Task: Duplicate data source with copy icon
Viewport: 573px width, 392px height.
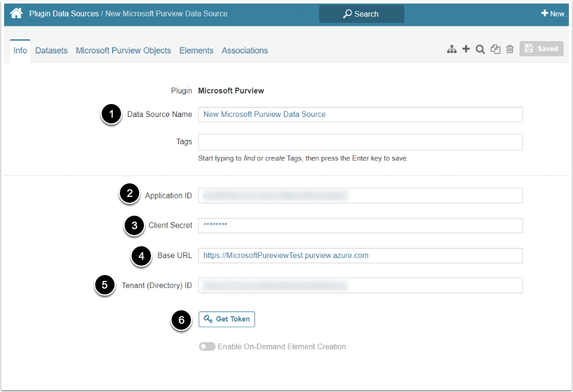Action: pos(495,49)
